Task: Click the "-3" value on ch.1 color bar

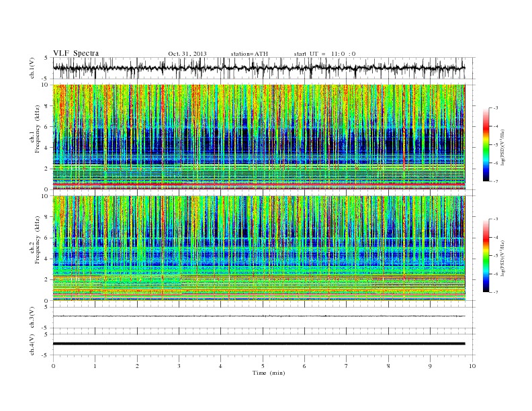Action: tap(496, 108)
